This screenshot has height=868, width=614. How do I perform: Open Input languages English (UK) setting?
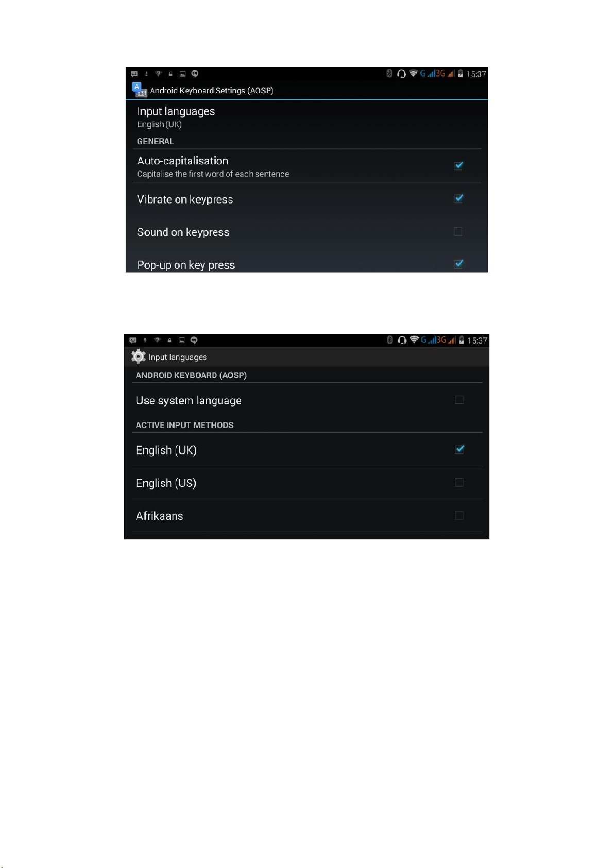[306, 117]
